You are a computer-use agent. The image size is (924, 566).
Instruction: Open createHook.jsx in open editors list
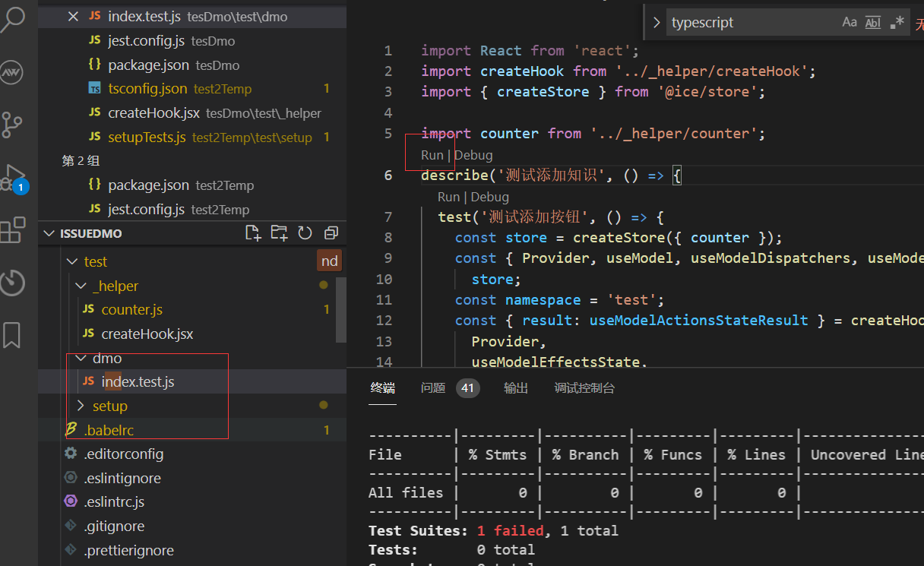(192, 112)
